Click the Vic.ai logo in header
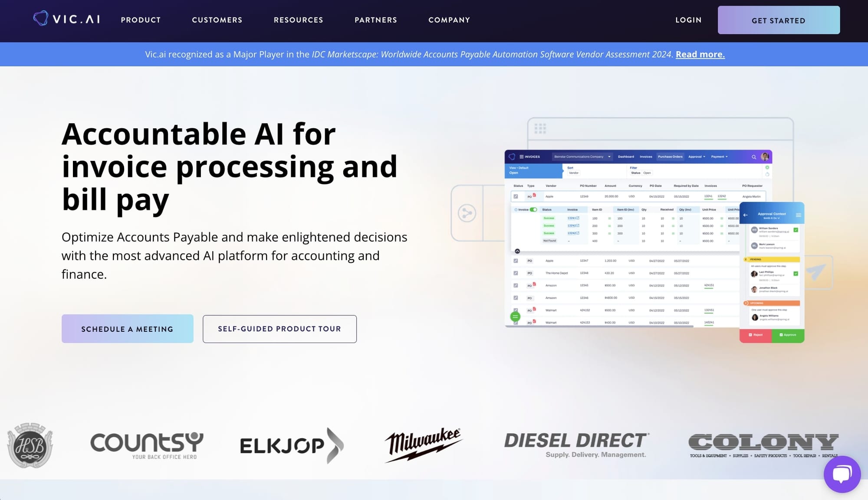This screenshot has width=868, height=500. click(67, 19)
